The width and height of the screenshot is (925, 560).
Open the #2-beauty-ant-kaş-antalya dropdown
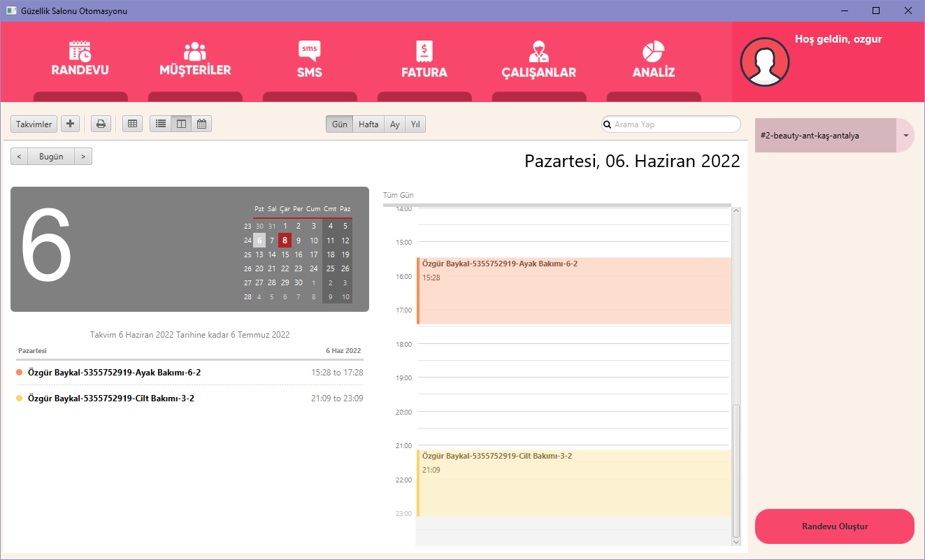tap(905, 136)
